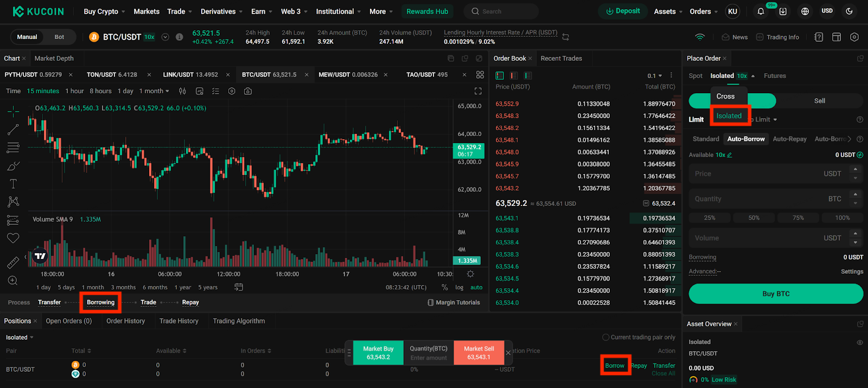Open the language globe selector
This screenshot has height=388, width=868.
[805, 11]
